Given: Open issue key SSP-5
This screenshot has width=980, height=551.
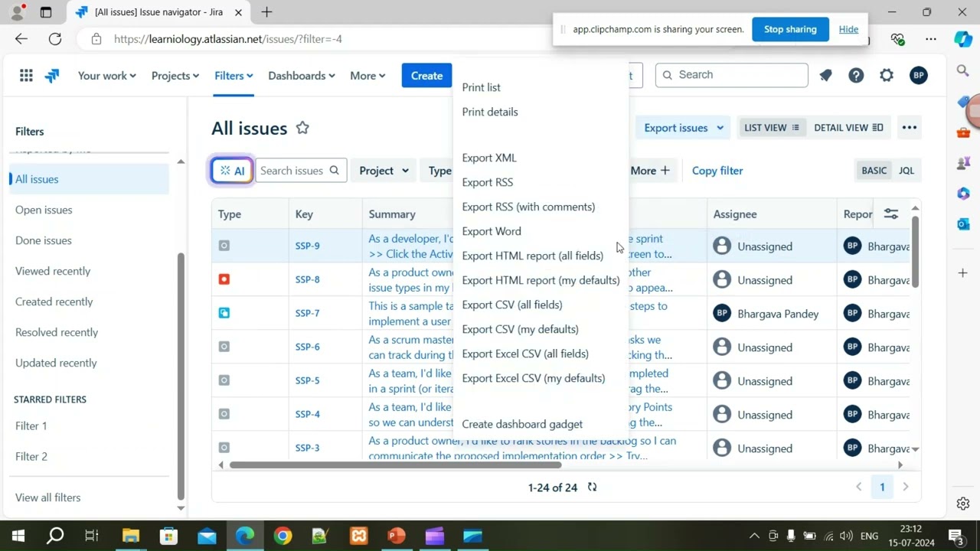Looking at the screenshot, I should [308, 380].
